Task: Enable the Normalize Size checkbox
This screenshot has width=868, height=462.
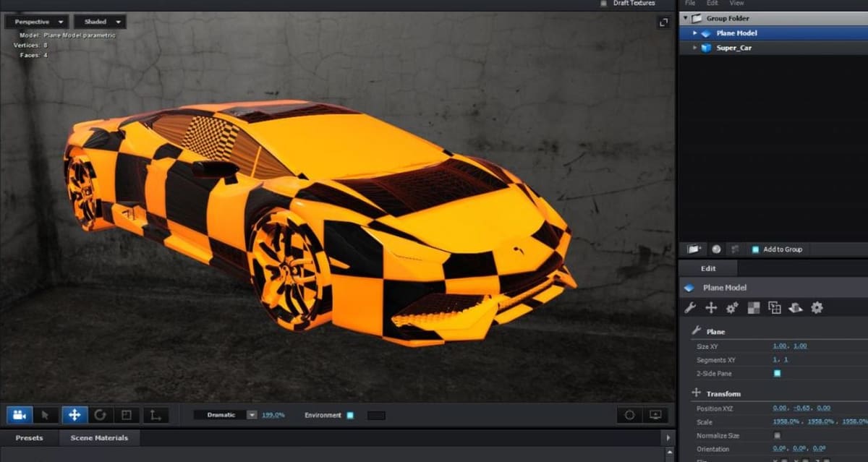Action: pos(778,435)
